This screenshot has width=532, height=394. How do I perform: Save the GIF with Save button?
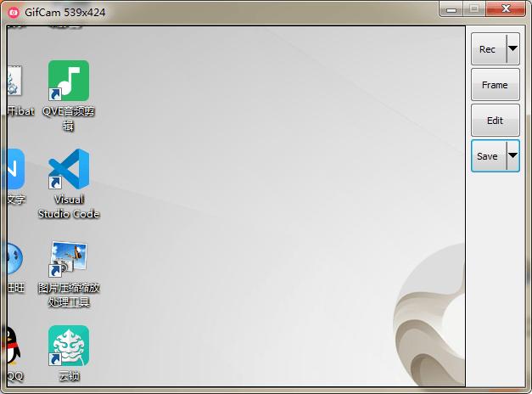[x=488, y=156]
